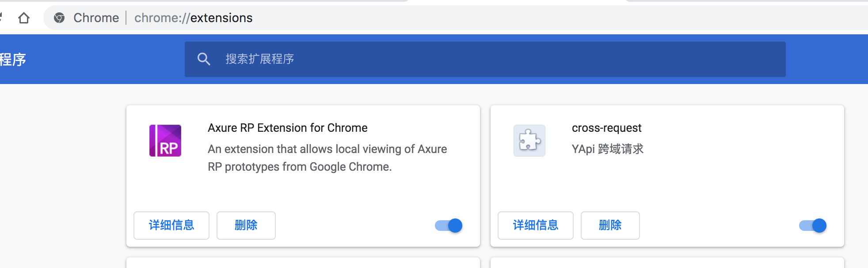Click the Axure RP extension icon
Viewport: 868px width, 268px height.
[165, 141]
